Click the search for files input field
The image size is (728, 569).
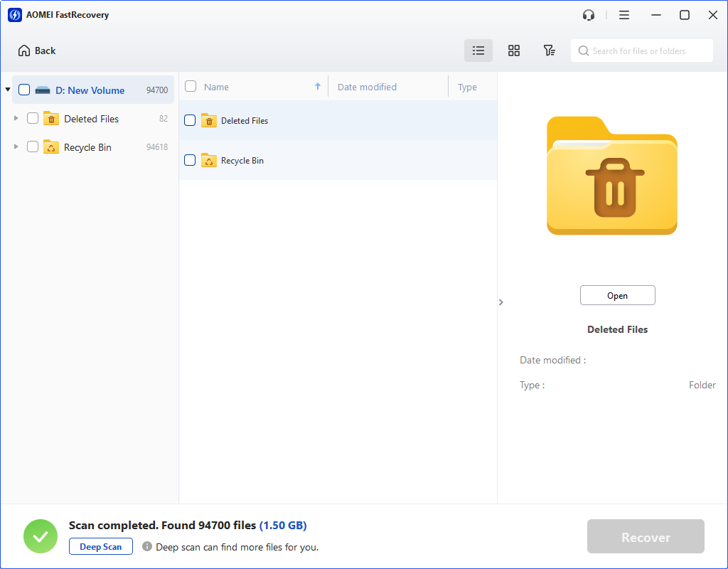[x=647, y=50]
